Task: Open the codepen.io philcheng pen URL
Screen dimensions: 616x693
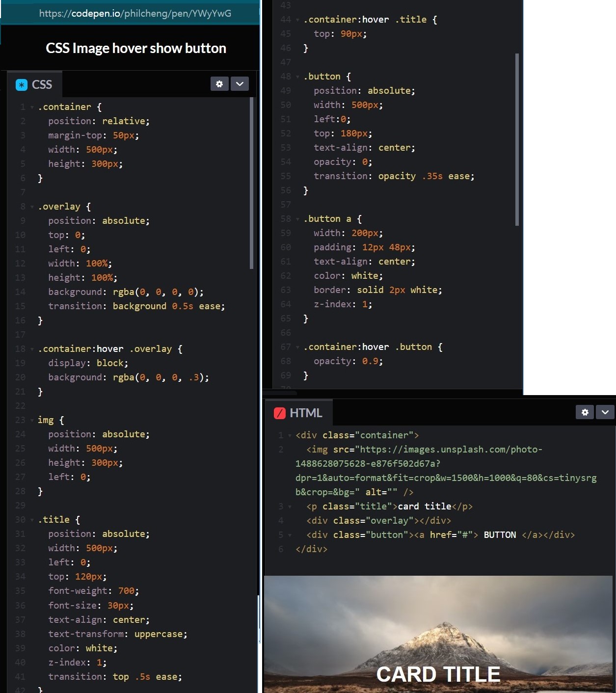Action: pos(135,13)
